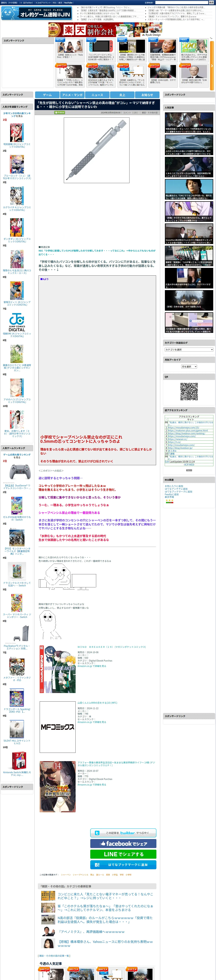Click the mechanical pencil article image
The width and height of the screenshot is (216, 980).
tap(97, 150)
